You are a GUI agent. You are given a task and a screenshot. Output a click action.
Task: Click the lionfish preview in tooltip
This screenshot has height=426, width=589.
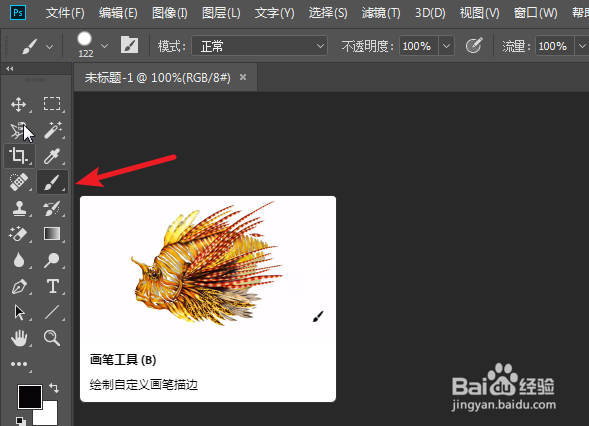click(x=207, y=264)
